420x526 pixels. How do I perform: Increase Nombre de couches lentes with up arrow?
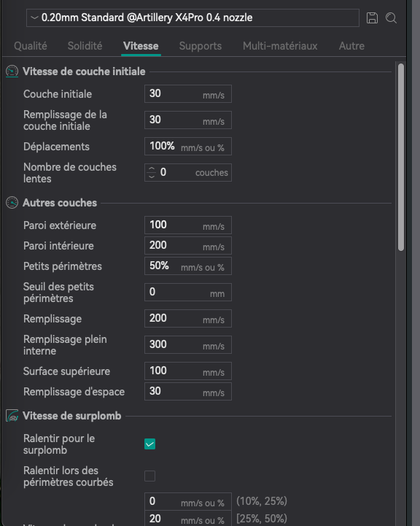[x=152, y=169]
